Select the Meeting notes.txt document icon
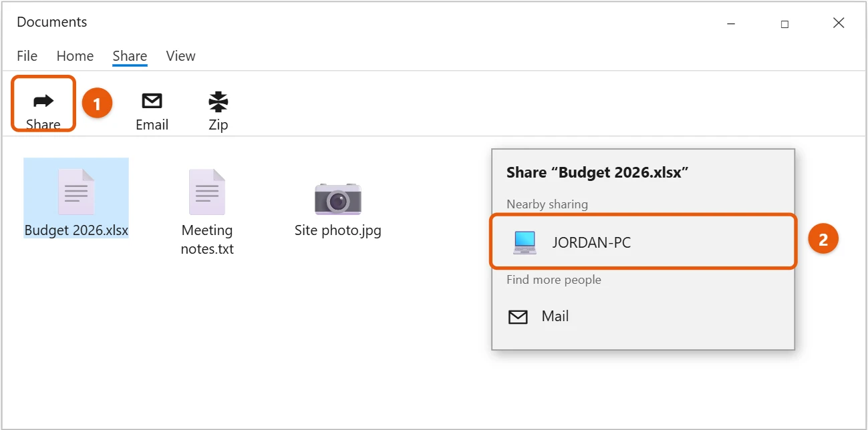868x430 pixels. tap(207, 192)
